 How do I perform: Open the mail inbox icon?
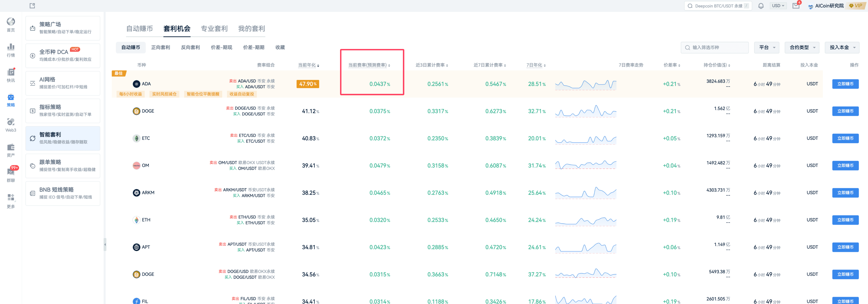coord(796,6)
